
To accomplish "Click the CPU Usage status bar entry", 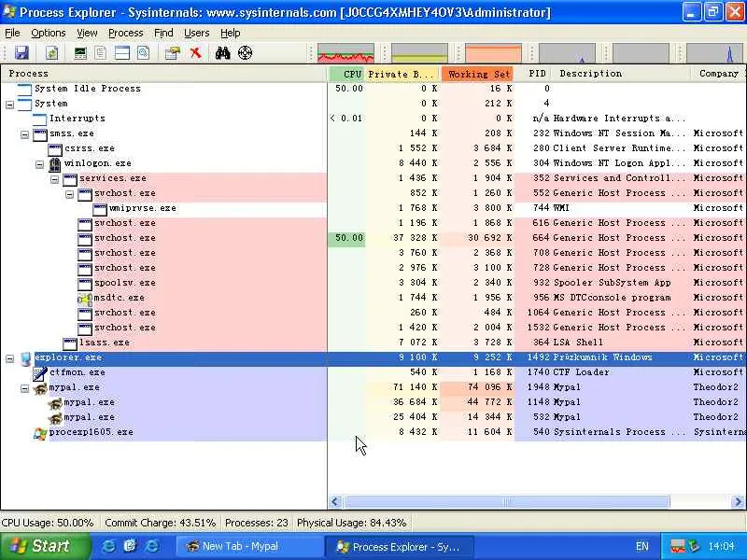I will coord(48,523).
